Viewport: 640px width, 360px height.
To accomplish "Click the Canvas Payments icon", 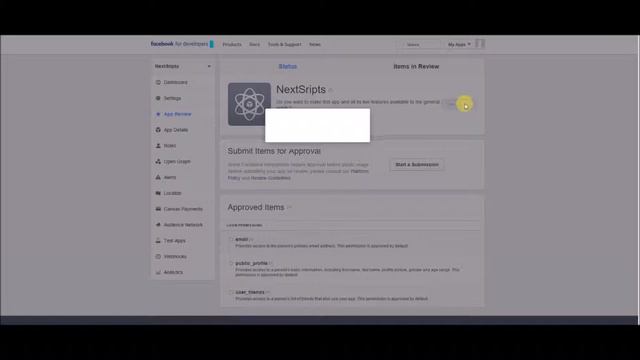I will click(x=158, y=209).
